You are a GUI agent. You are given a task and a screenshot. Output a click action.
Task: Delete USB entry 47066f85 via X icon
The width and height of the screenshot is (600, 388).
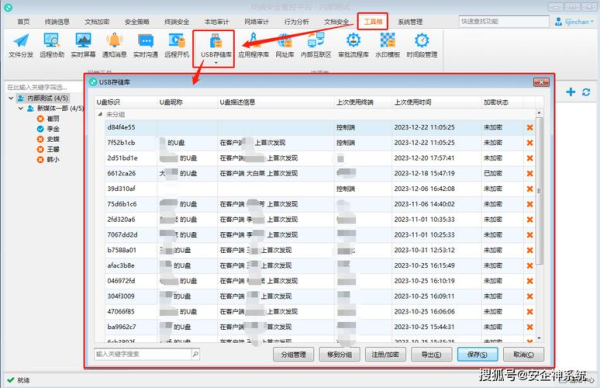[530, 311]
